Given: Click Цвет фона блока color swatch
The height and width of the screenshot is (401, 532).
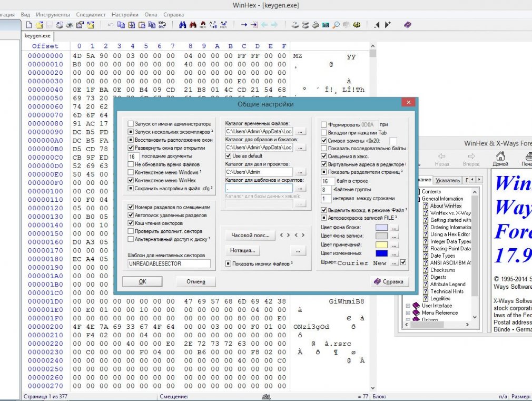Looking at the screenshot, I should point(381,228).
